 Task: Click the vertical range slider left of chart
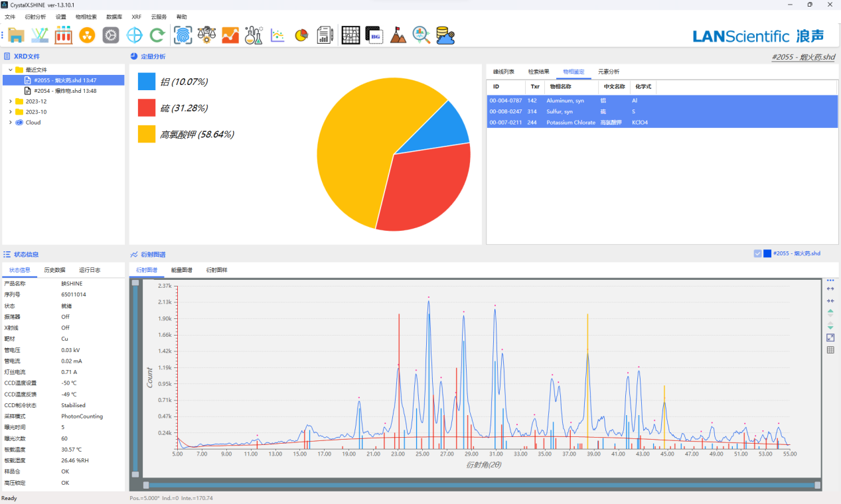point(135,378)
